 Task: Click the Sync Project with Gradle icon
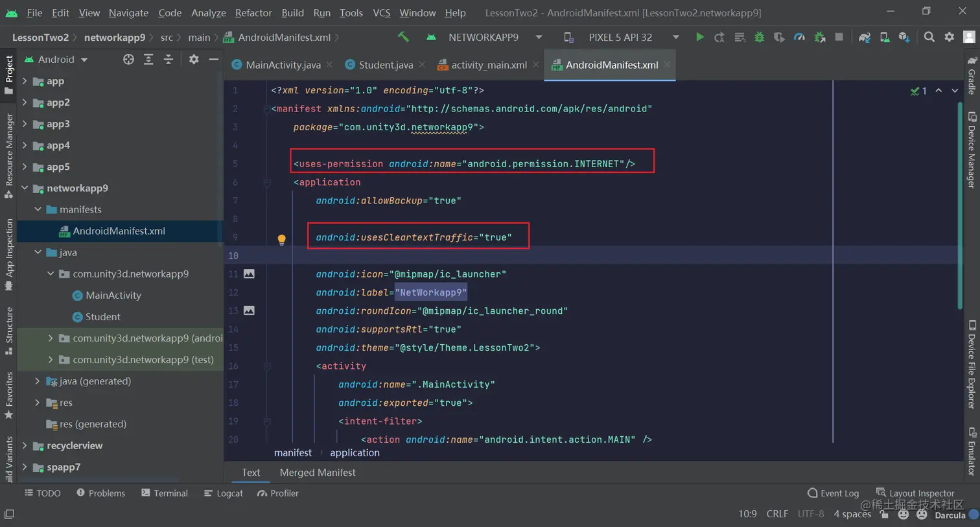[864, 37]
